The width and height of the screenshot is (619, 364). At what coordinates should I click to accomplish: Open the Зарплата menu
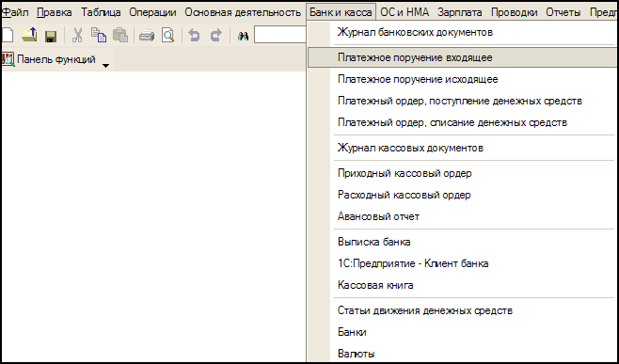pos(459,12)
